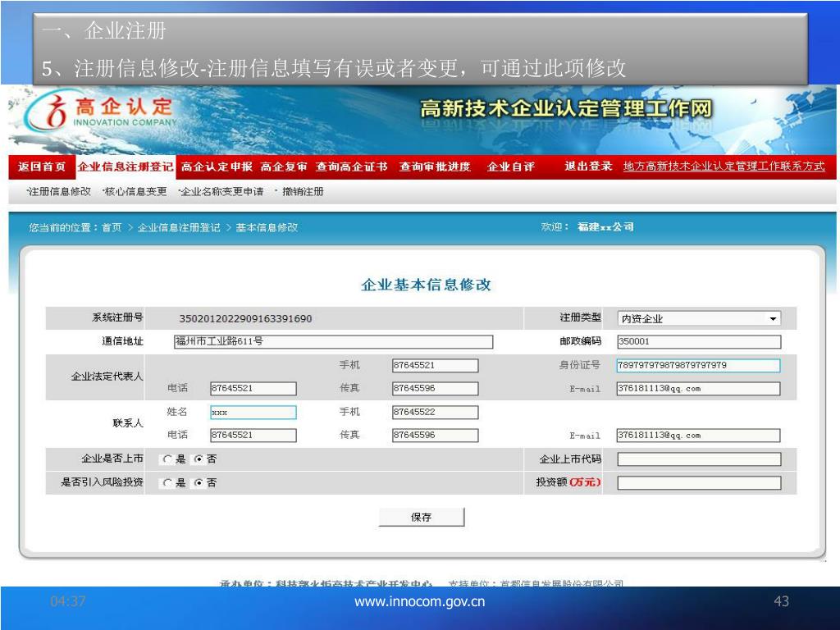Click the 企业上市代码 input field
840x630 pixels.
pos(699,459)
